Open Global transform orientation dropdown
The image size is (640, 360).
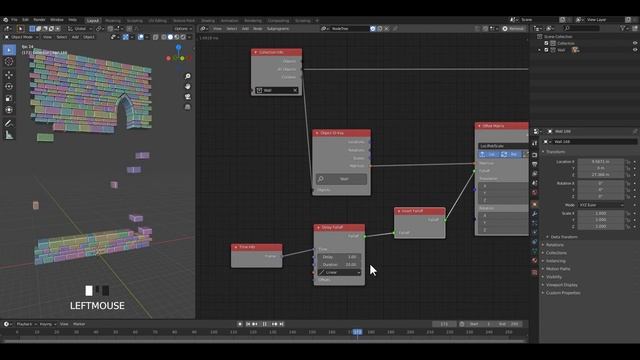pos(80,29)
